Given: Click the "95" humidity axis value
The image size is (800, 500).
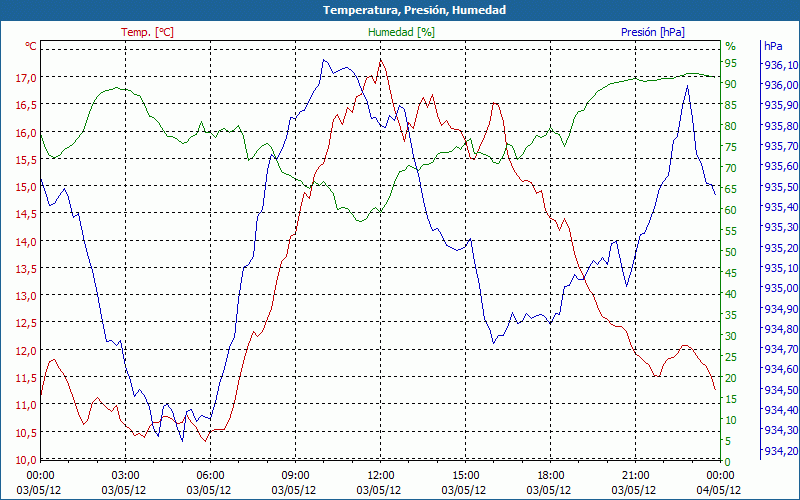Looking at the screenshot, I should [x=731, y=63].
